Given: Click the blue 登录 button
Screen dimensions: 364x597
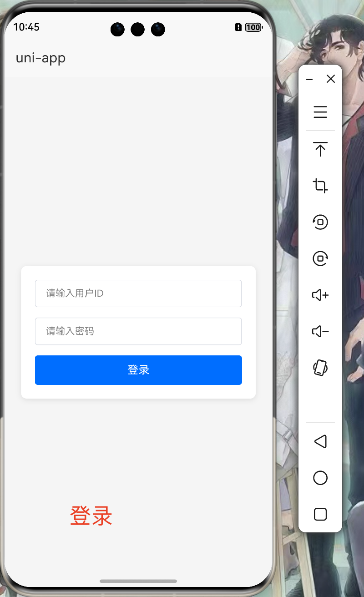Looking at the screenshot, I should [x=138, y=370].
